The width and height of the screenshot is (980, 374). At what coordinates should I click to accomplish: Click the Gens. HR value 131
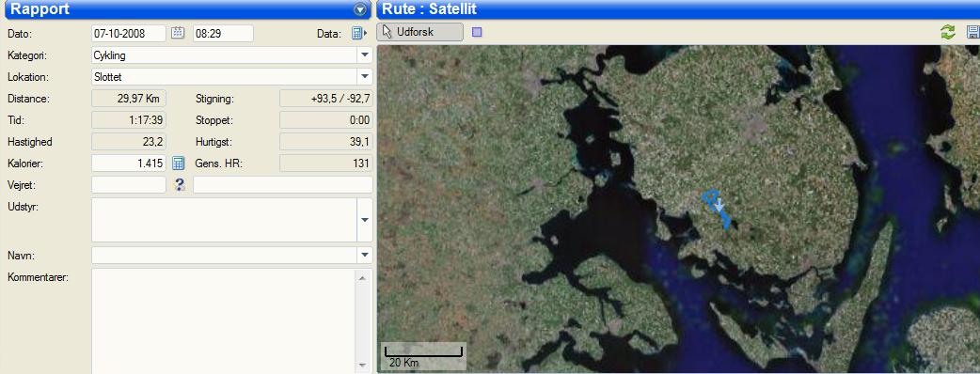(x=325, y=163)
